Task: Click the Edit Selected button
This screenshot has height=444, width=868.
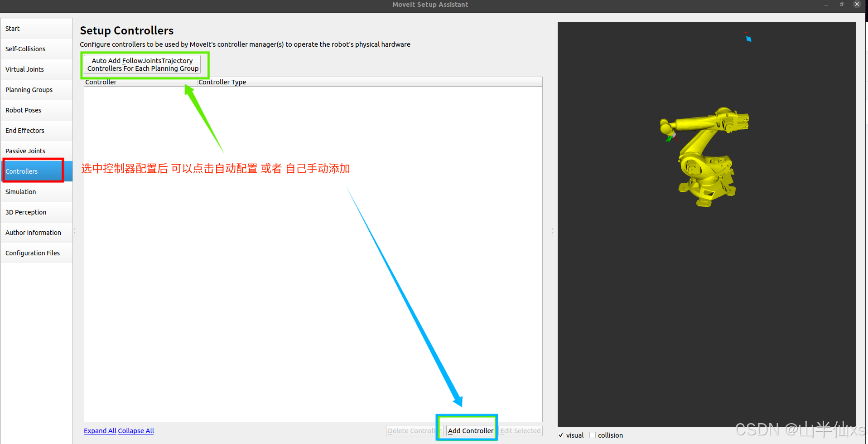Action: point(521,431)
